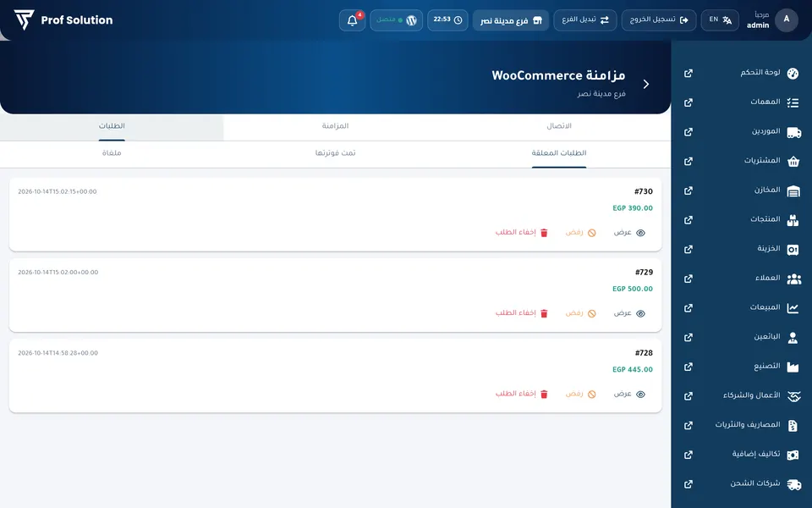Screen dimensions: 812x508
Task: Open الموردين suppliers in sidebar
Action: tap(766, 132)
